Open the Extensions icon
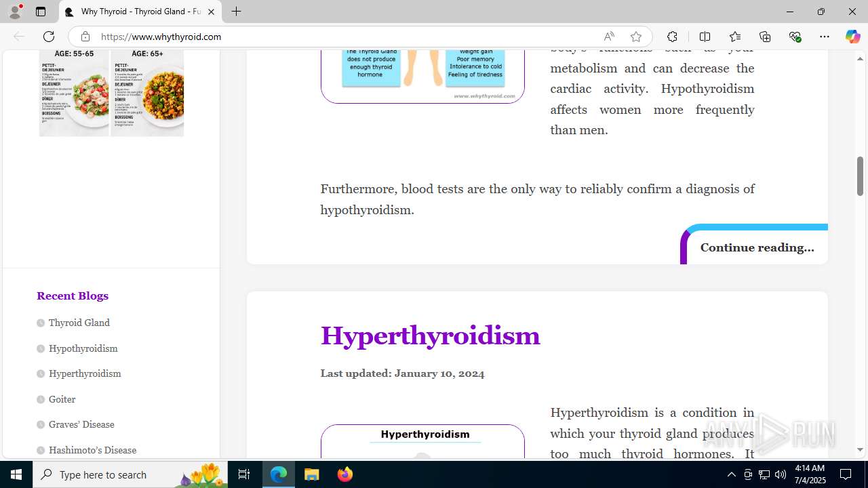Viewport: 868px width, 488px height. [672, 37]
